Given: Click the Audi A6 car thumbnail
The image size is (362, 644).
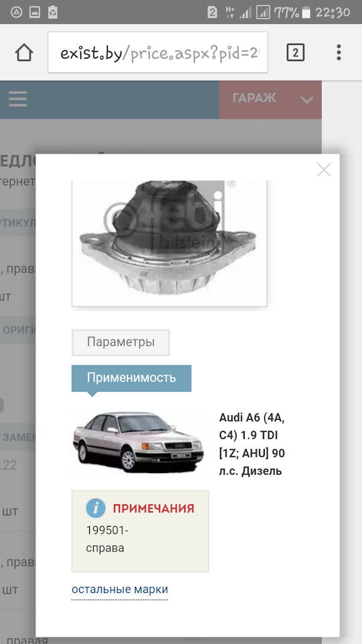Looking at the screenshot, I should tap(138, 443).
